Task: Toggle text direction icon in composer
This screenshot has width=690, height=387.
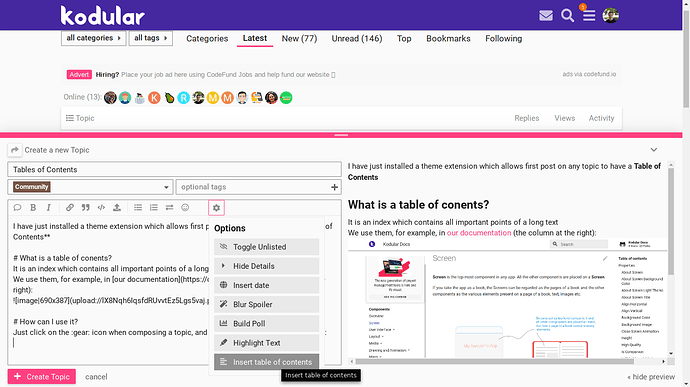Action: [169, 207]
